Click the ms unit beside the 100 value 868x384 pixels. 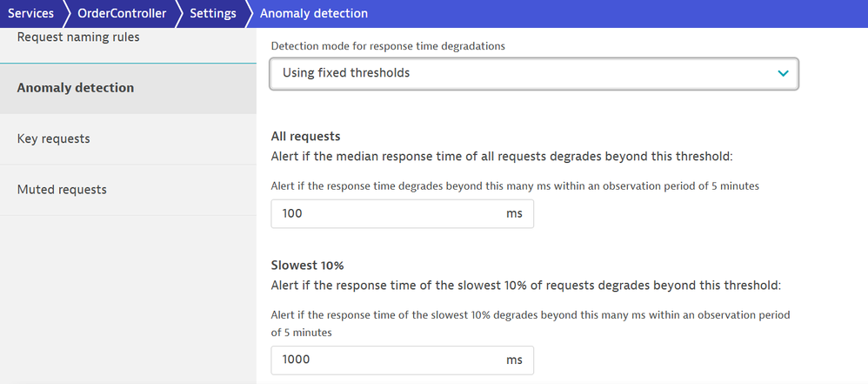click(514, 213)
